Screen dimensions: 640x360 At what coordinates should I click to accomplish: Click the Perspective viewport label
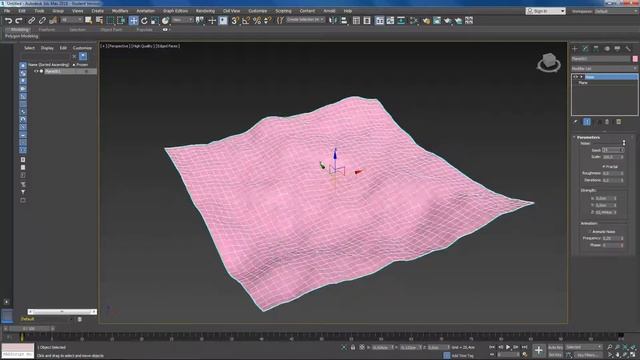[x=119, y=46]
